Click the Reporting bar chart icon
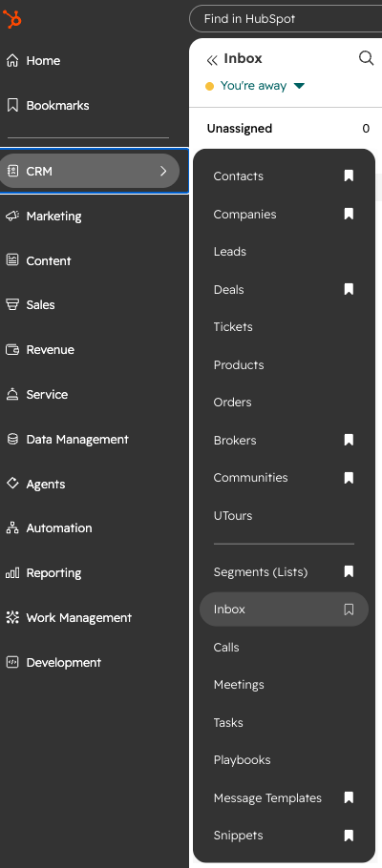This screenshot has height=868, width=382. point(12,573)
